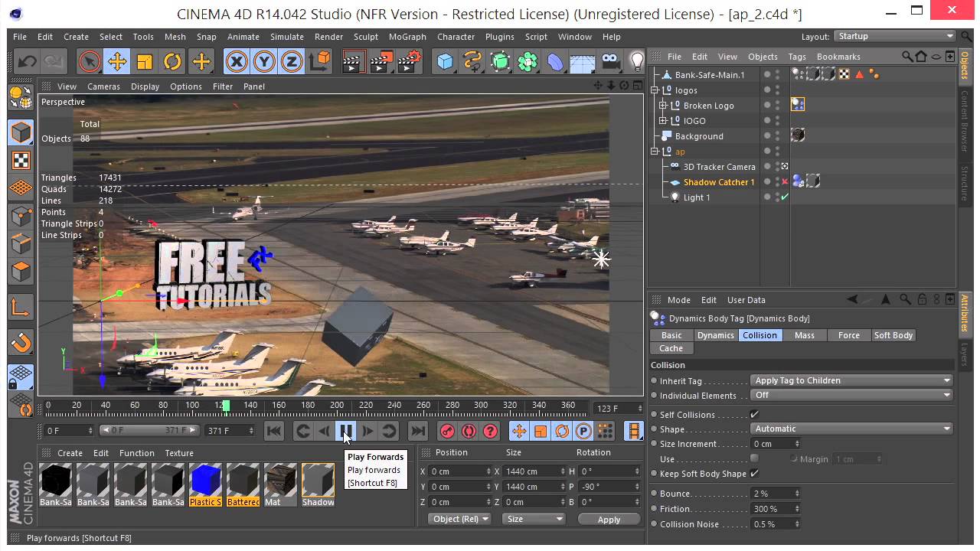Switch to the Soft Body tab
Viewport: 980px width, 551px height.
[893, 335]
